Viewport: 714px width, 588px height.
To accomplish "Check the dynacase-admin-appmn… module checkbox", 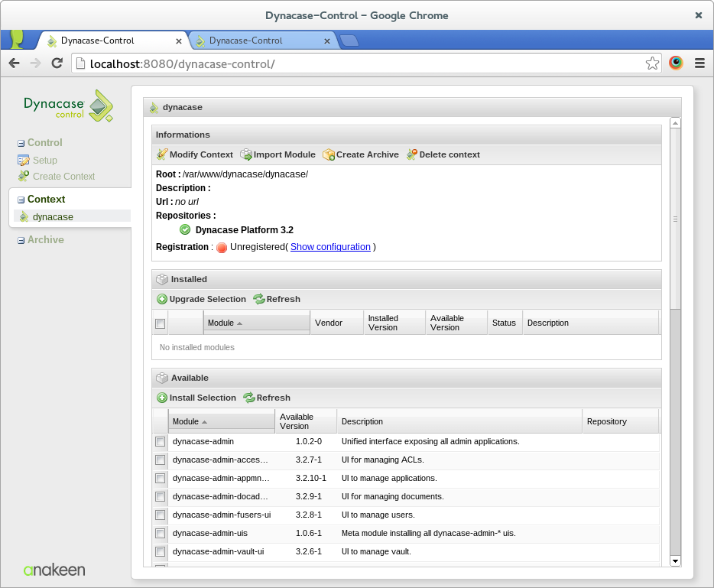I will [160, 478].
